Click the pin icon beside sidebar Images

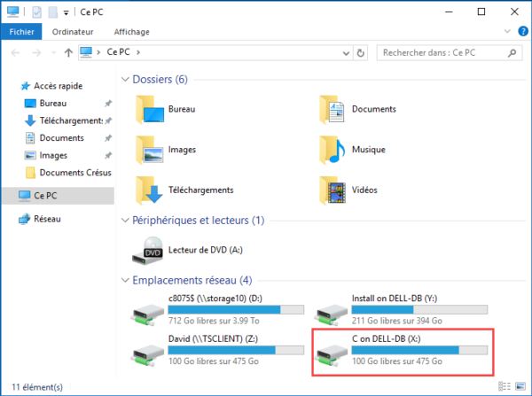point(108,156)
